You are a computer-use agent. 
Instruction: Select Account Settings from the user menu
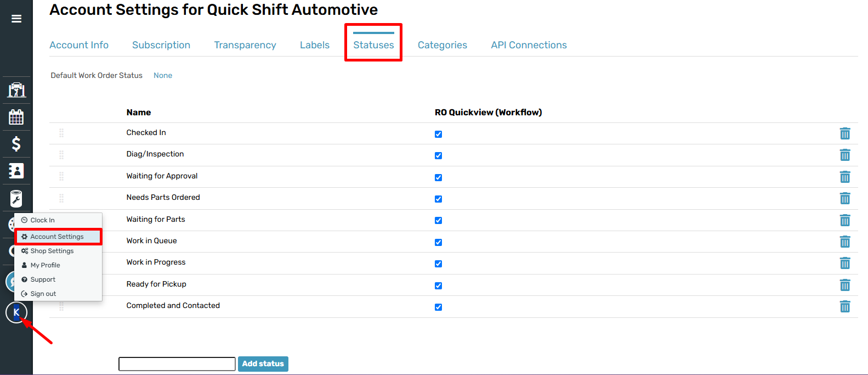(58, 237)
